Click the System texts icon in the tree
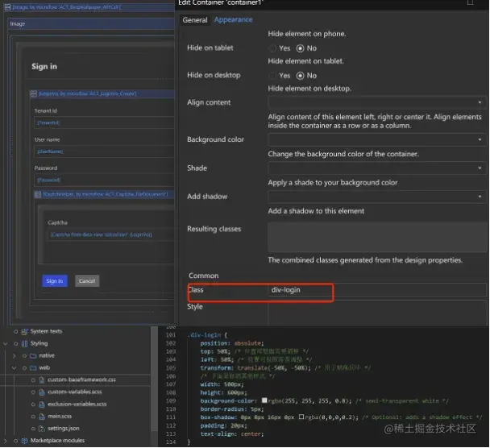The width and height of the screenshot is (490, 448). point(24,332)
